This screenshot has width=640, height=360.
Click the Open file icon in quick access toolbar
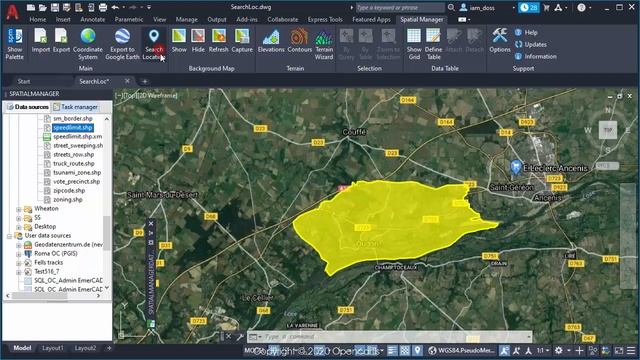(x=42, y=7)
